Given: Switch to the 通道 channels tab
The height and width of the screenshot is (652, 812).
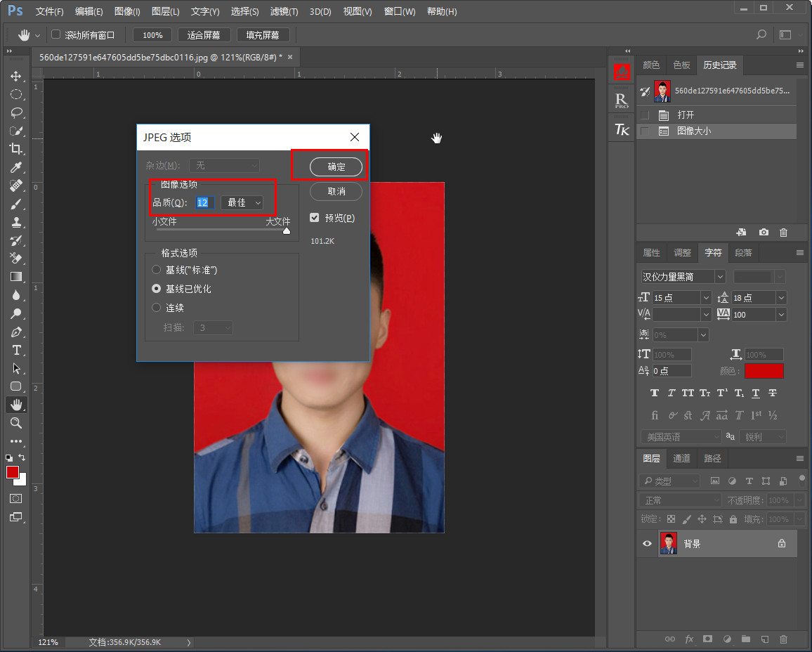Looking at the screenshot, I should coord(681,458).
